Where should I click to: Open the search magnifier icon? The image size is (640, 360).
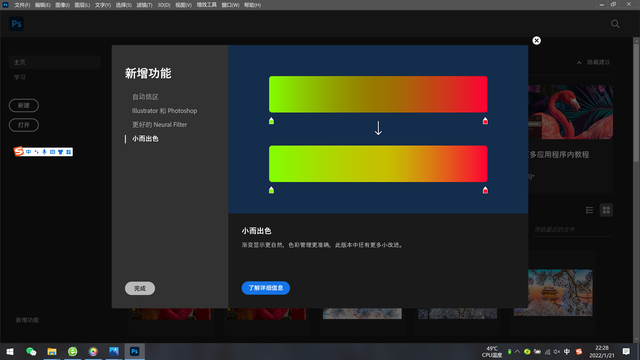click(x=615, y=24)
